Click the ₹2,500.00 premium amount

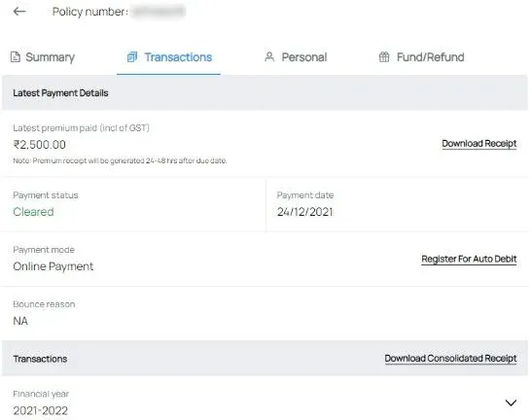click(40, 145)
